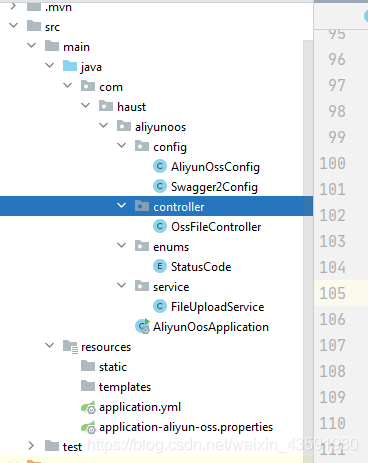Click the Swagger2Config class icon

tap(160, 186)
